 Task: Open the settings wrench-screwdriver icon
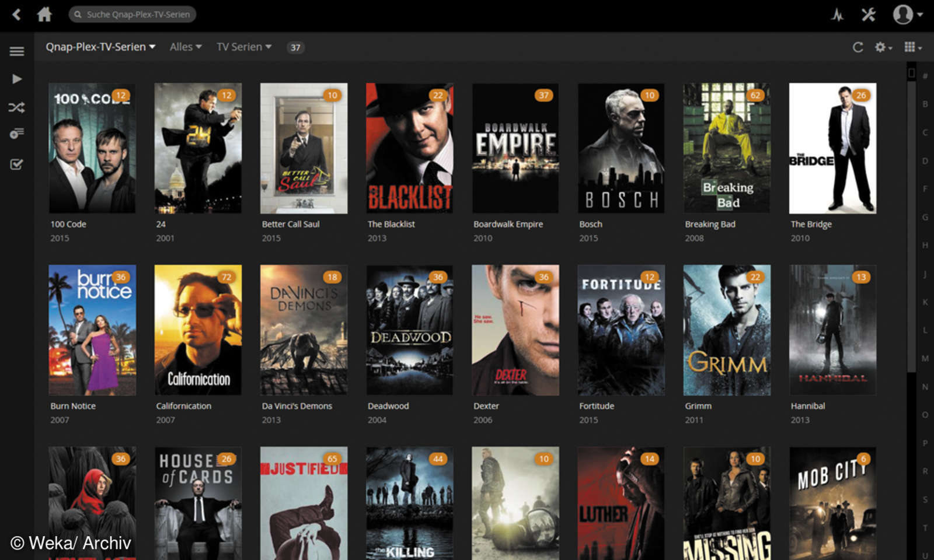(x=868, y=15)
